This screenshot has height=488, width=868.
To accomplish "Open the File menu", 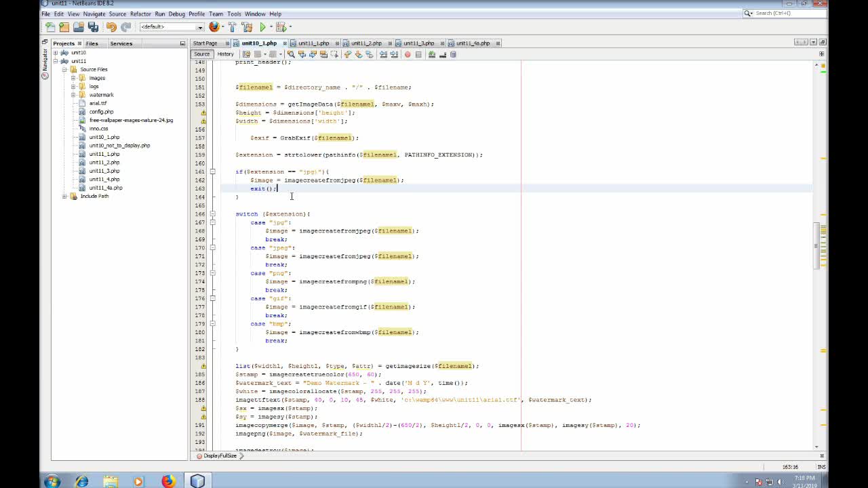I will [x=45, y=14].
